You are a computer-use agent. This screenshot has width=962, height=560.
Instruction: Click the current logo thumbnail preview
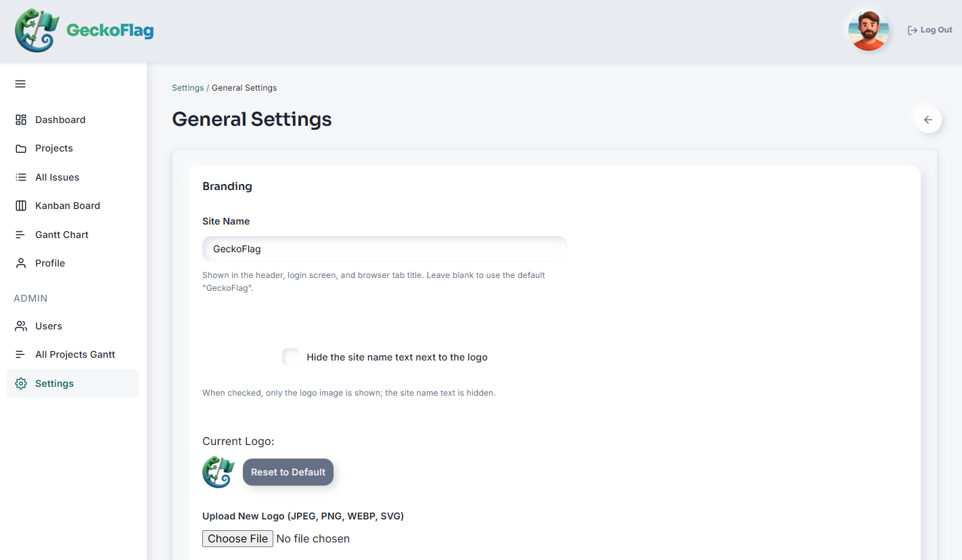click(x=219, y=472)
